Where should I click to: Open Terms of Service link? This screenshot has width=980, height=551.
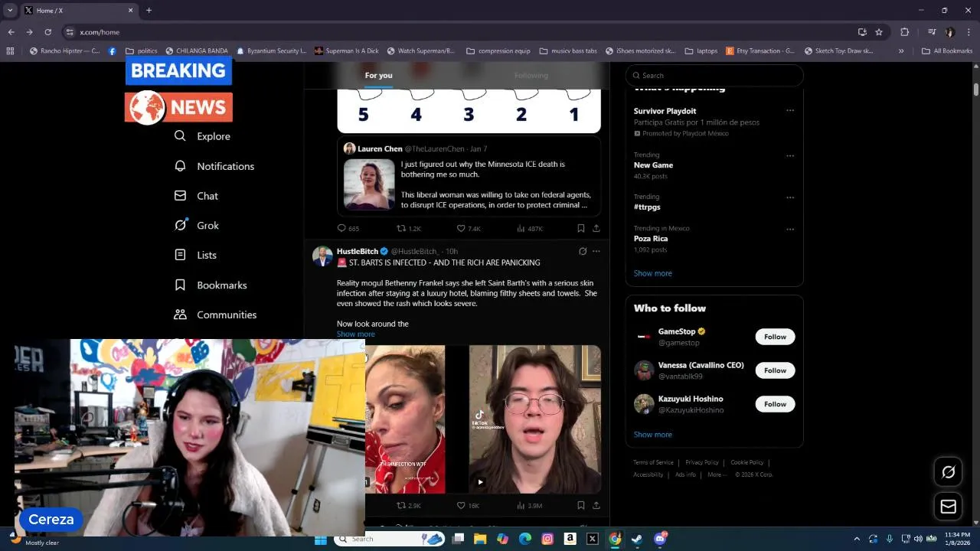(x=653, y=462)
